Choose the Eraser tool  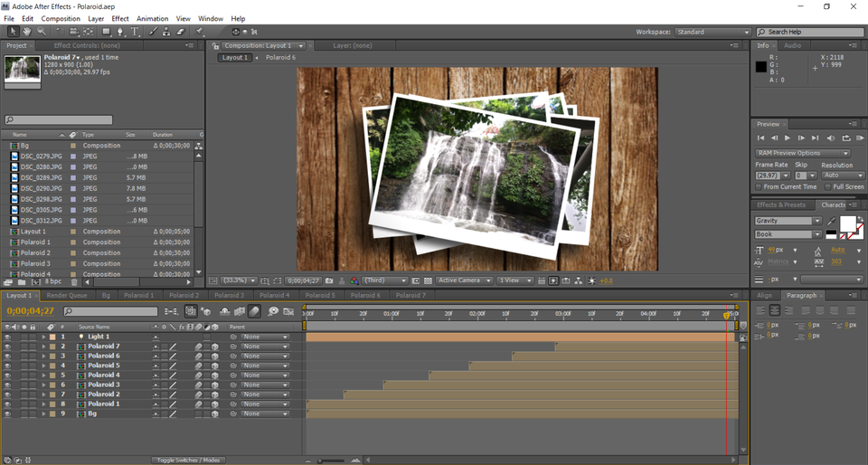point(180,32)
